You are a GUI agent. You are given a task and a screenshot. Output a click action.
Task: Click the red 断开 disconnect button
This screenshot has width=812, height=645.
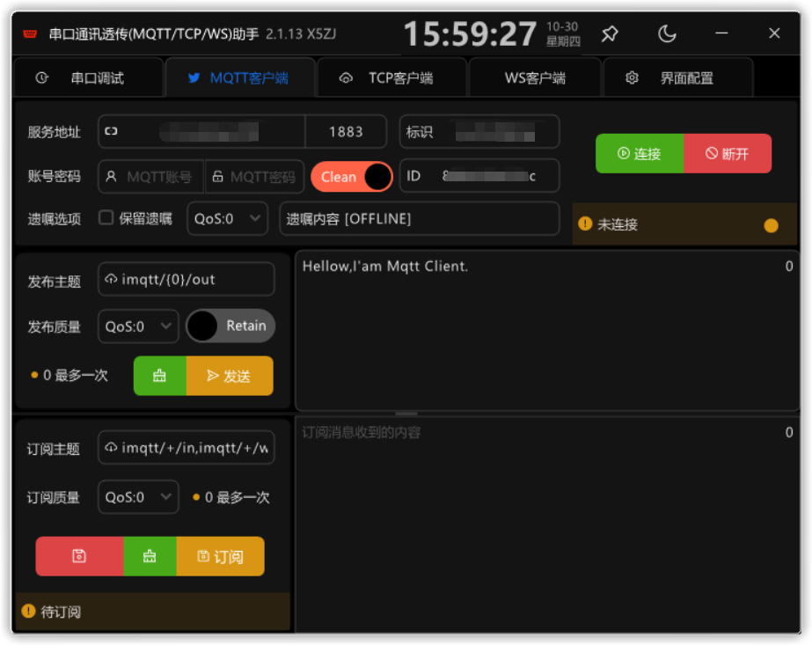pos(728,153)
